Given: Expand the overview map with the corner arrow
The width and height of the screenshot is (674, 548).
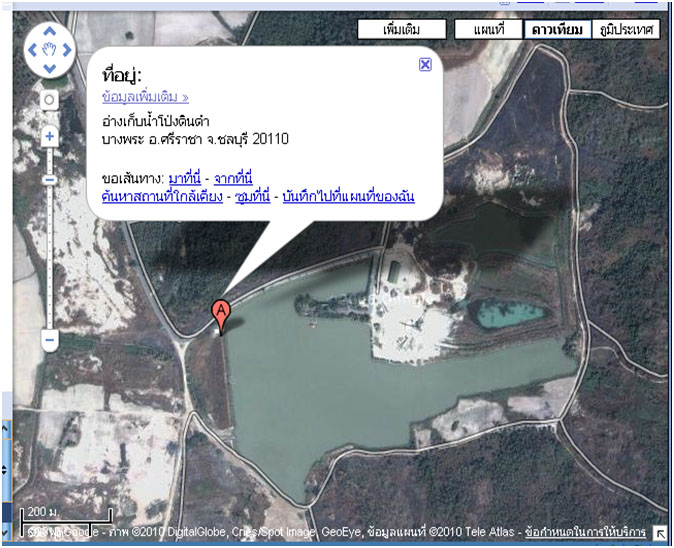Looking at the screenshot, I should tap(661, 533).
